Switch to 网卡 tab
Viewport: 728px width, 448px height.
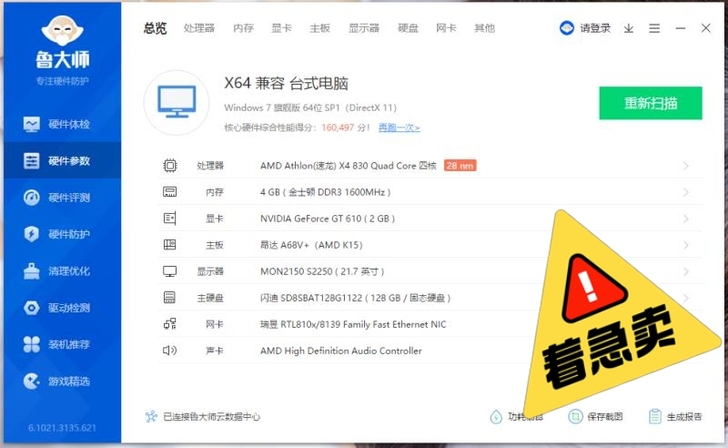click(x=446, y=28)
